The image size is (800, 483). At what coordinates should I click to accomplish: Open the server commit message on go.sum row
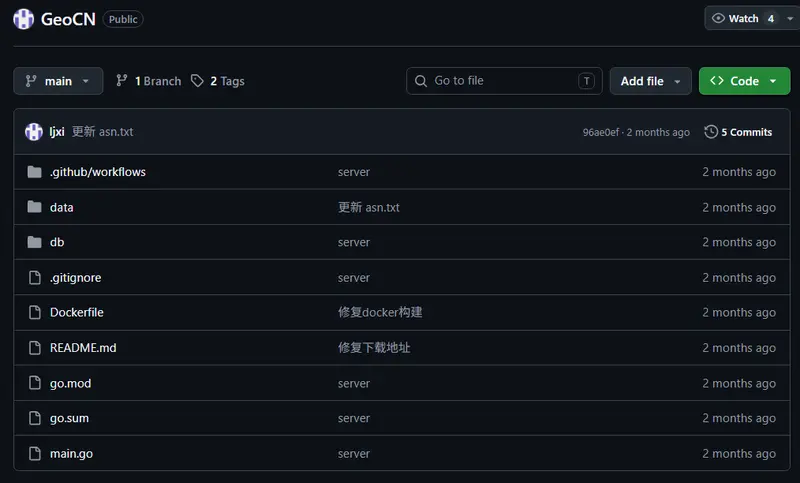[354, 418]
